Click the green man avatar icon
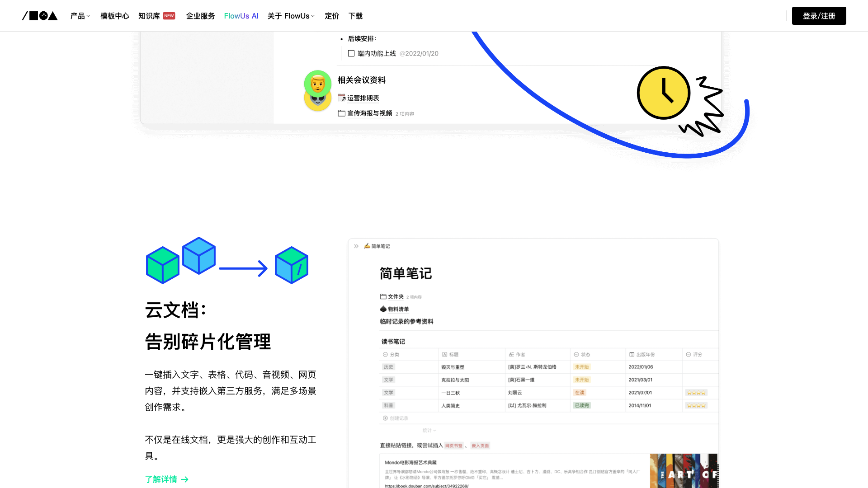The width and height of the screenshot is (868, 488). coord(318,84)
